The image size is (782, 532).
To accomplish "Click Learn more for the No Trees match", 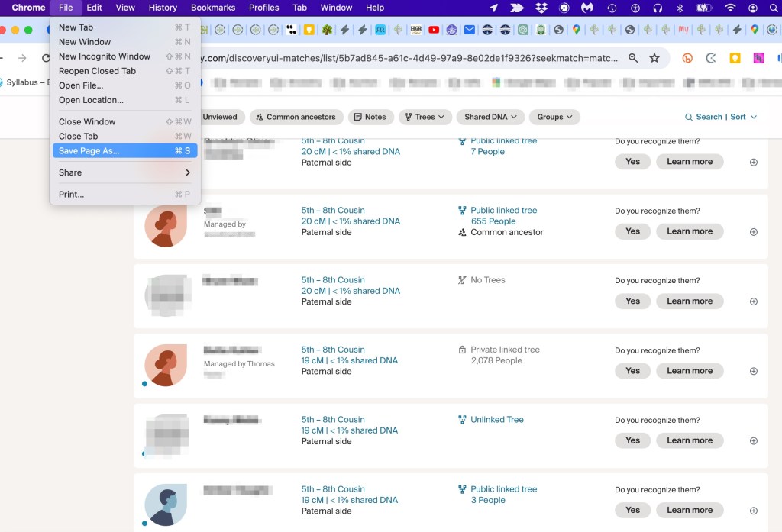I will click(x=689, y=301).
